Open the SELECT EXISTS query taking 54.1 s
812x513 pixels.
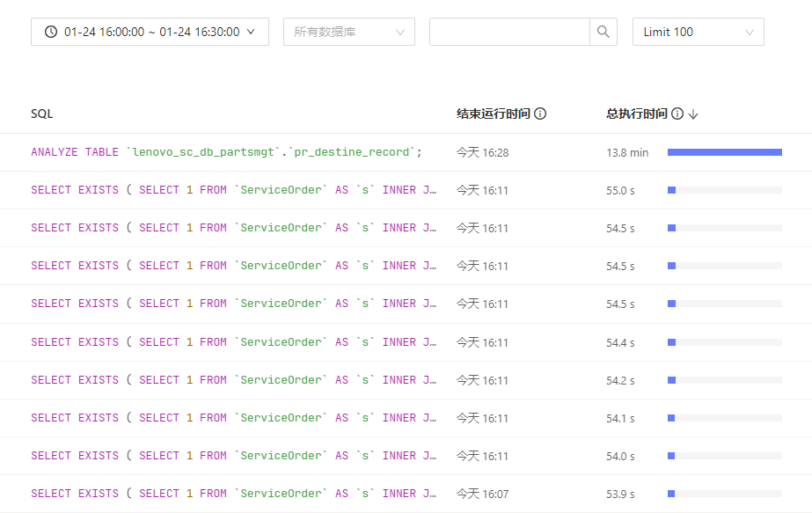pos(233,418)
